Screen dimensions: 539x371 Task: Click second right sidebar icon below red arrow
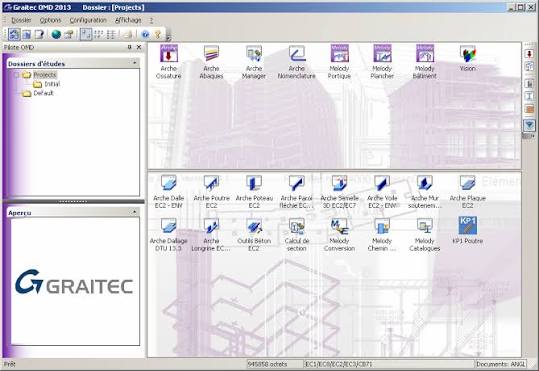tap(529, 67)
